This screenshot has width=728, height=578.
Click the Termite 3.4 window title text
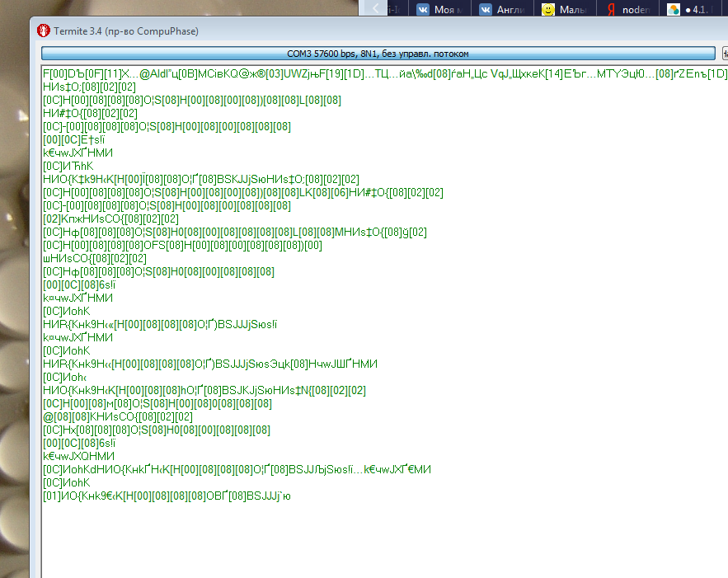pos(126,31)
